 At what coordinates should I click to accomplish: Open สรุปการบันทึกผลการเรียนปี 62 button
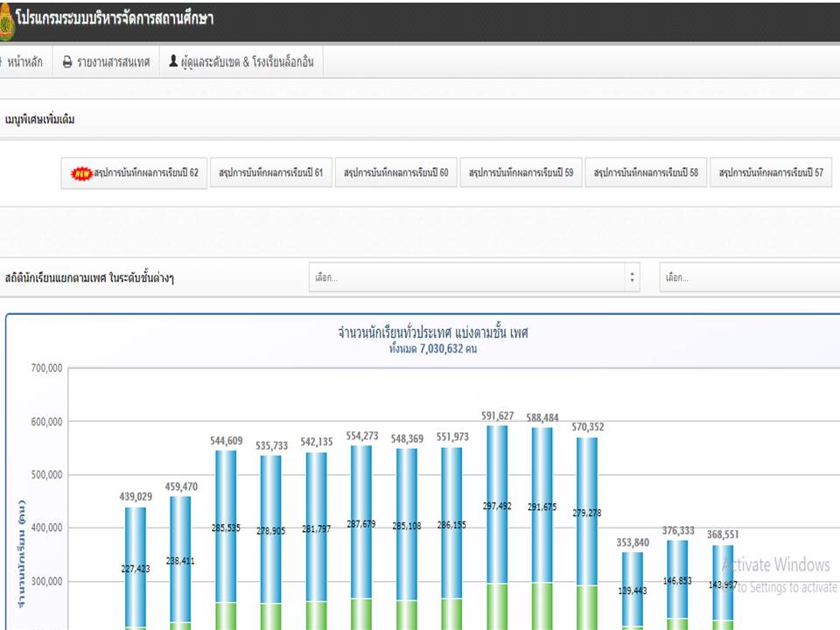pyautogui.click(x=134, y=172)
